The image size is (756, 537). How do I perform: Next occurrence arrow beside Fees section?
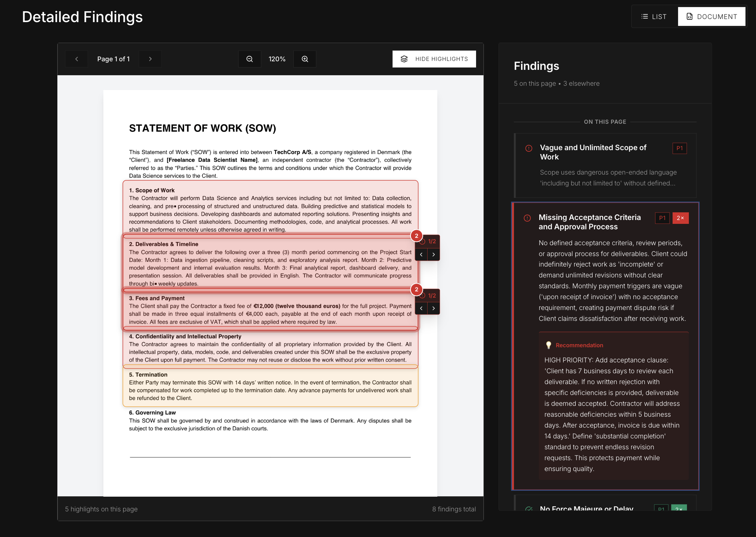(x=433, y=308)
